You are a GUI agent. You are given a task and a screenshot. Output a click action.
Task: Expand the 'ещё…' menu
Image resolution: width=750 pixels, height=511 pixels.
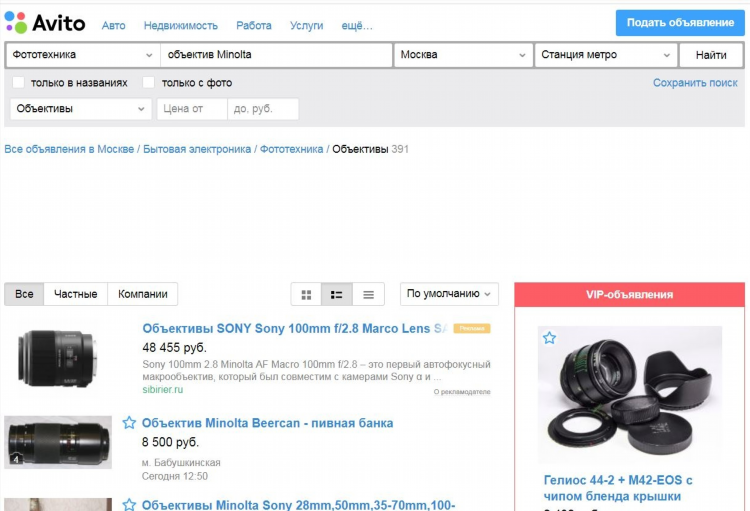357,25
